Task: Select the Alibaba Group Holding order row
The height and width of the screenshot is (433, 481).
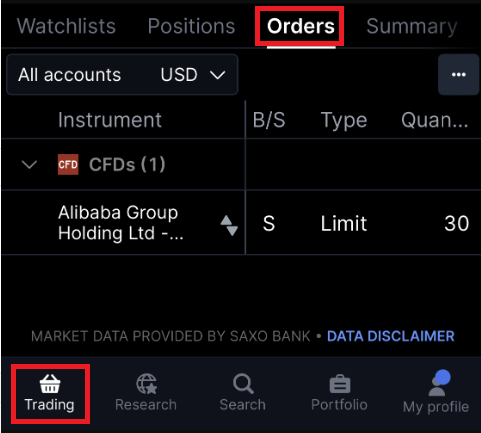Action: tap(241, 223)
